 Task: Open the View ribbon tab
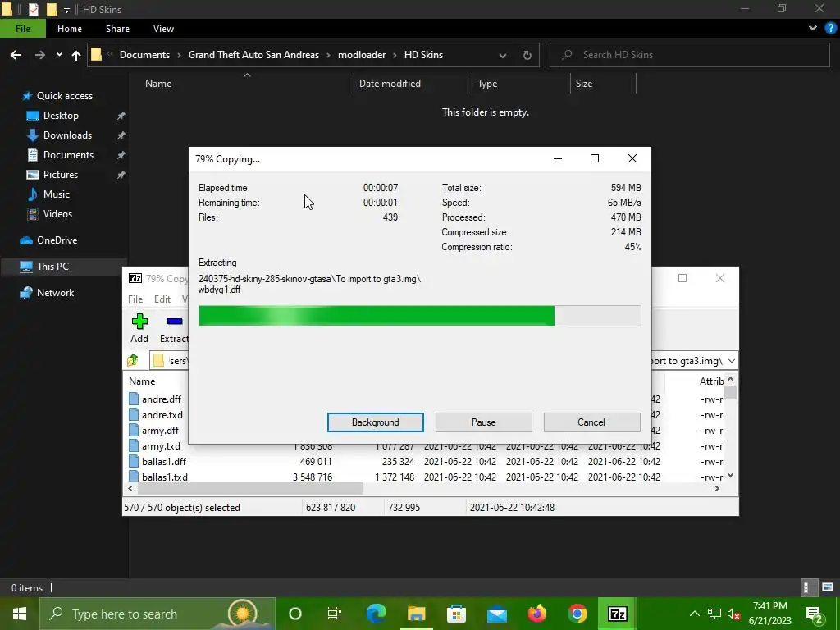(x=163, y=29)
